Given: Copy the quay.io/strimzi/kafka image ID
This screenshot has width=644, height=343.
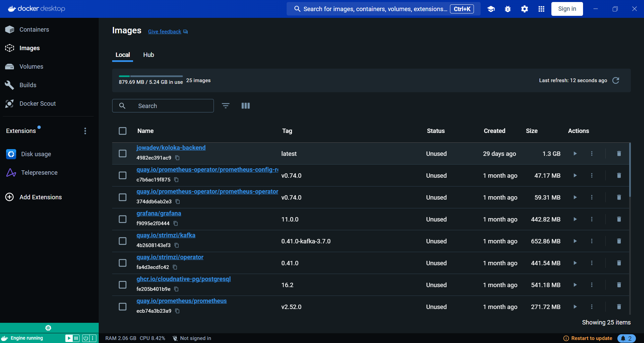Looking at the screenshot, I should 176,245.
